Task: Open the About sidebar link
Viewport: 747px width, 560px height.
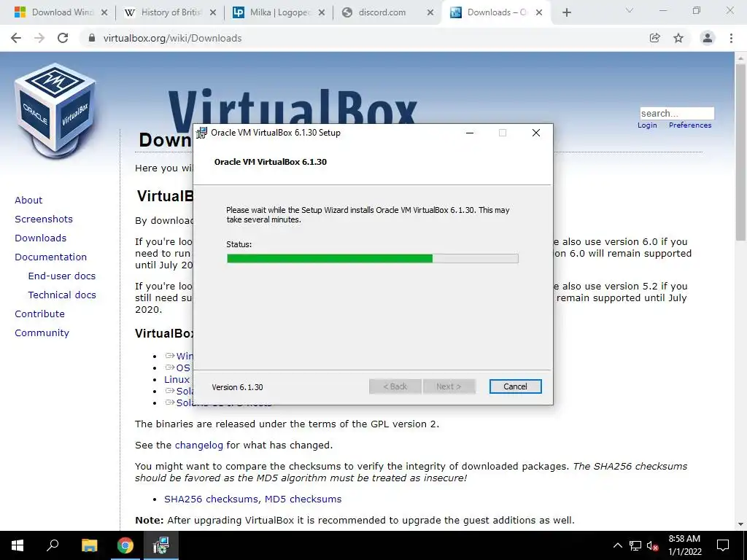Action: click(x=28, y=200)
